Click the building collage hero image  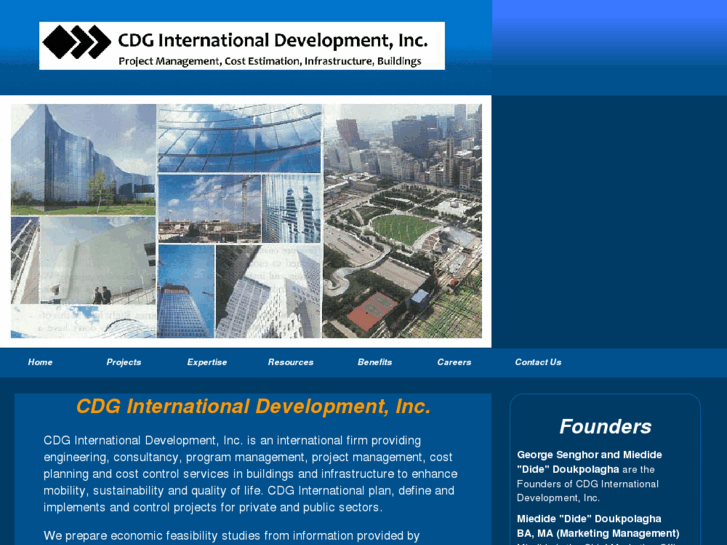pos(246,221)
